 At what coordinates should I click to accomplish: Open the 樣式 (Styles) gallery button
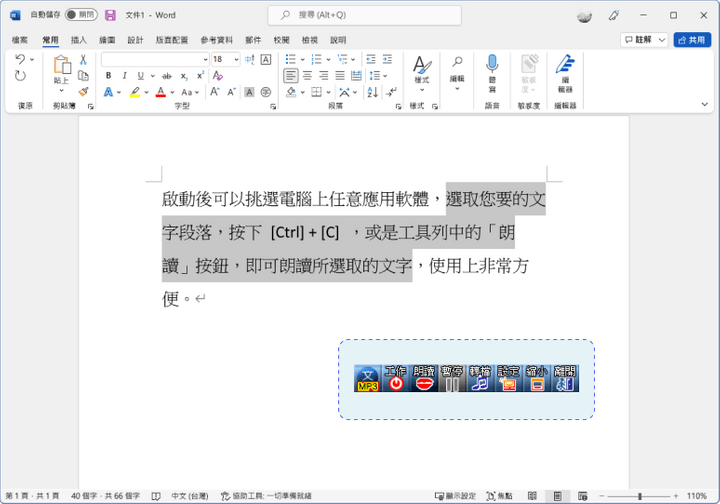tap(422, 73)
